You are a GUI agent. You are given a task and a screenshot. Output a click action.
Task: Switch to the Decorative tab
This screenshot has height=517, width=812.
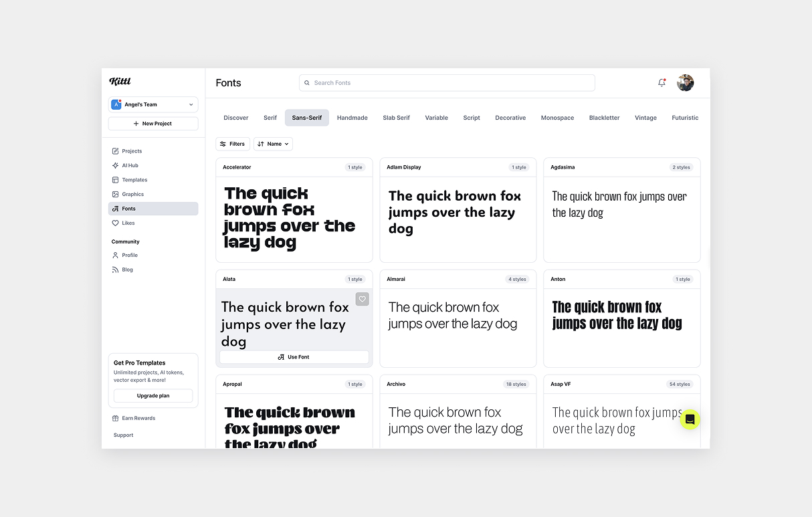[510, 118]
